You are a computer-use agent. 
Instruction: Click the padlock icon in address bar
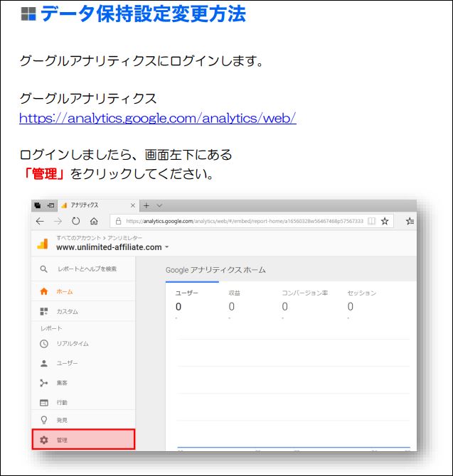119,221
